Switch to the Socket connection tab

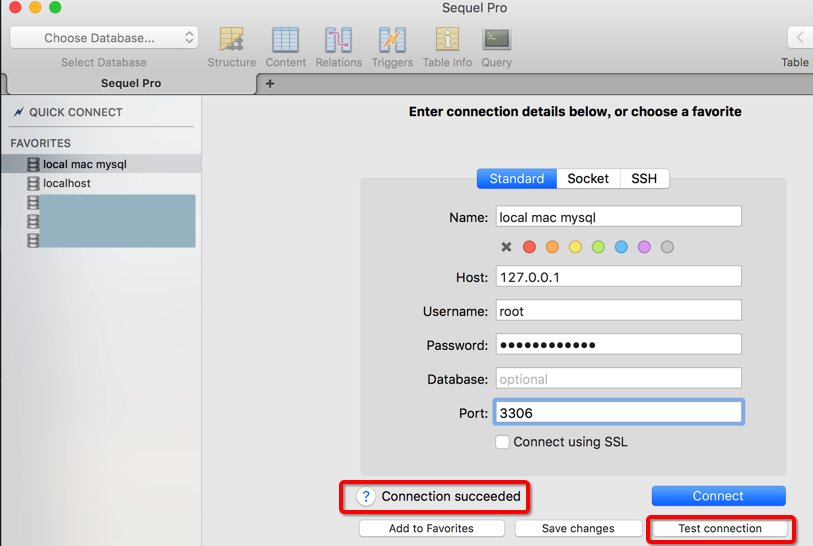(x=588, y=178)
